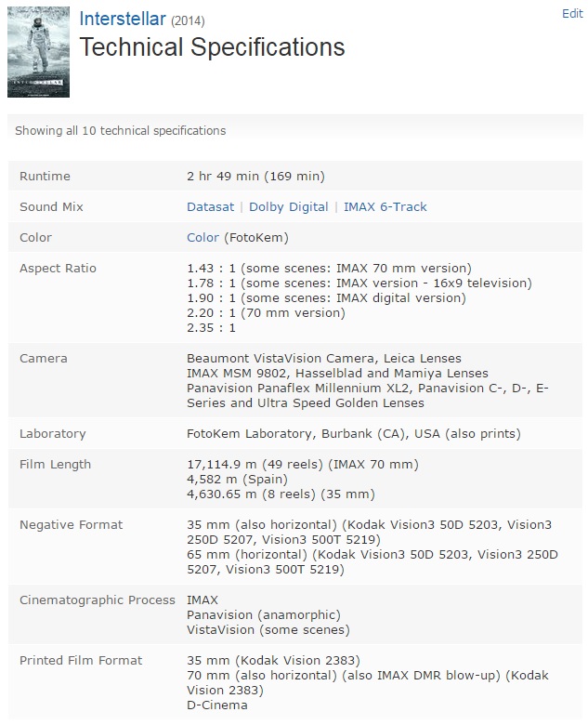The image size is (588, 725).
Task: Click the Negative Format row label
Action: (x=72, y=525)
